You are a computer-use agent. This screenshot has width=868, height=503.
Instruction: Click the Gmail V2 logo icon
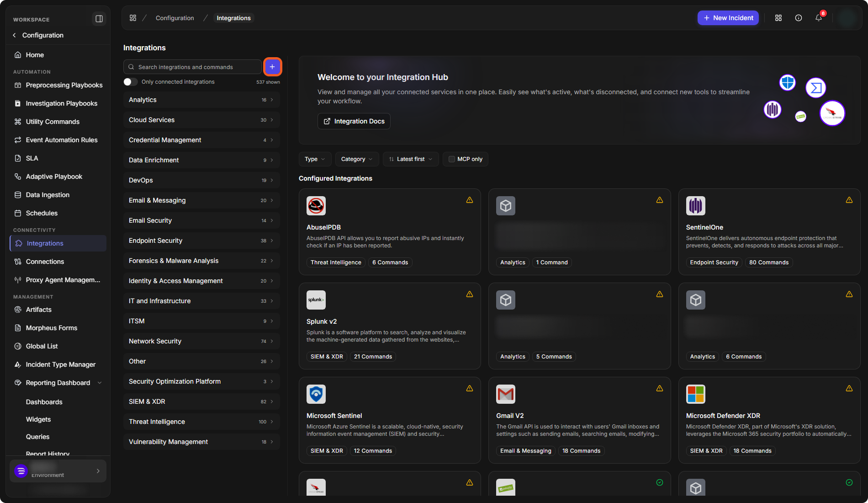coord(506,394)
